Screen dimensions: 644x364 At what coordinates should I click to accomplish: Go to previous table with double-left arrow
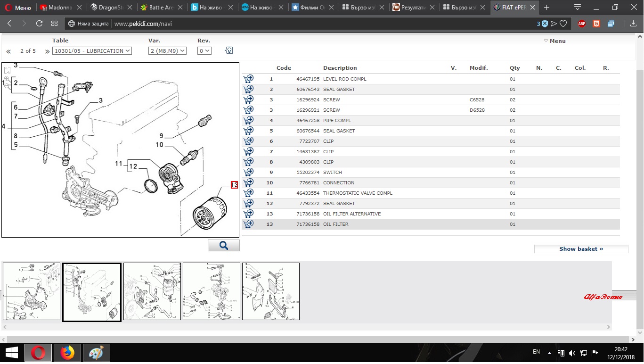(8, 51)
